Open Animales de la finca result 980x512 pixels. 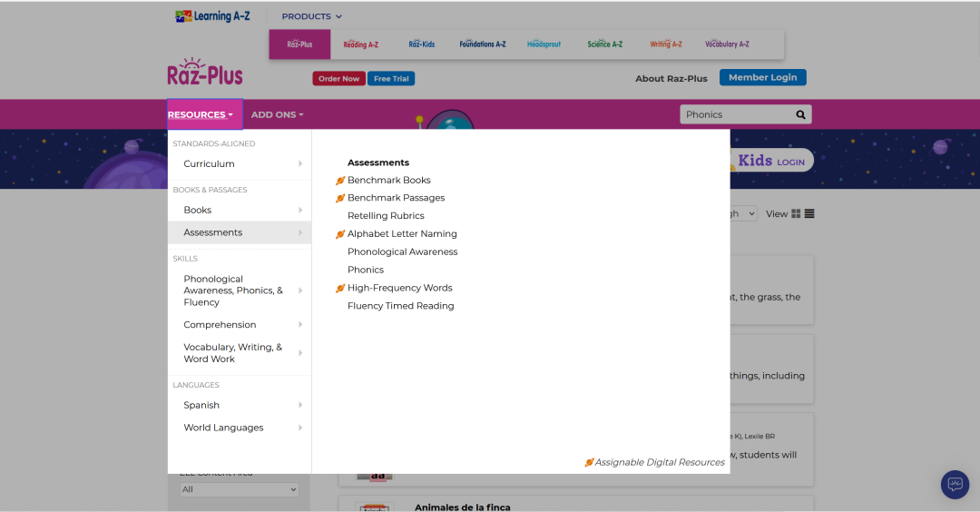463,507
